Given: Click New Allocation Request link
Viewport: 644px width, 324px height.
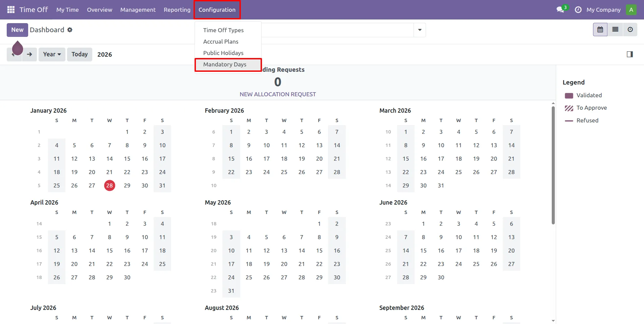Looking at the screenshot, I should (x=277, y=94).
